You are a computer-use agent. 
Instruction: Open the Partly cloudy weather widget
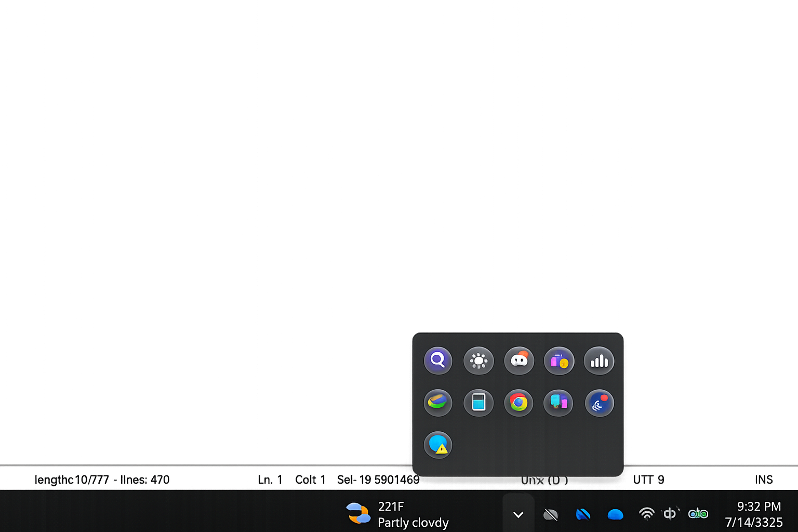(397, 514)
